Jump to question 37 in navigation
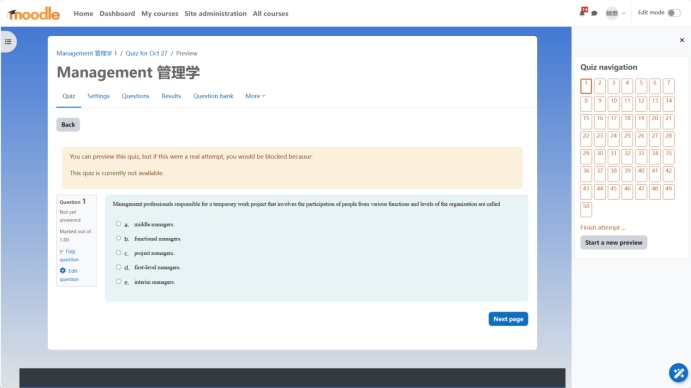Screen dimensions: 691x388 point(600,174)
